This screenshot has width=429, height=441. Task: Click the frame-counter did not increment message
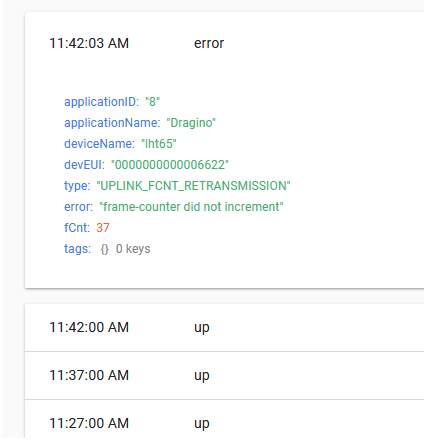[x=191, y=207]
